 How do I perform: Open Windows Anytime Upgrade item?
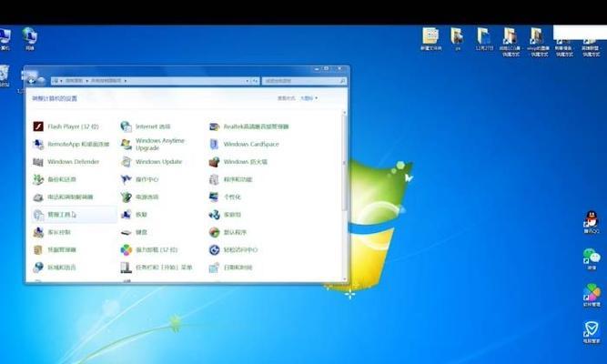[153, 144]
